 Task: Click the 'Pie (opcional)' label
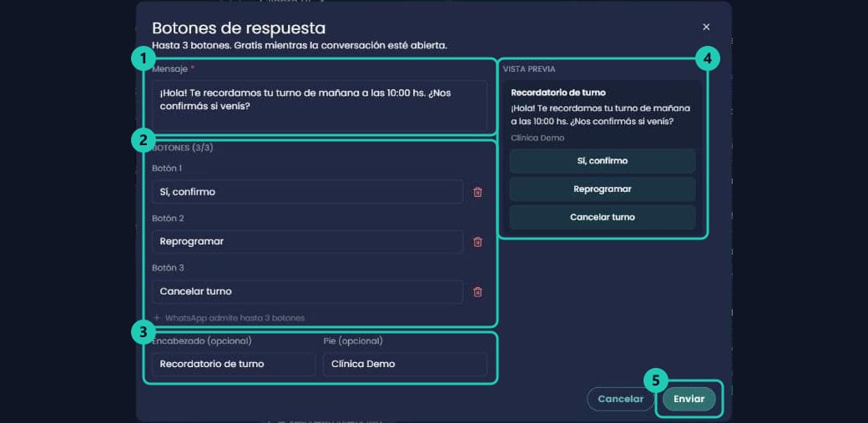(353, 341)
